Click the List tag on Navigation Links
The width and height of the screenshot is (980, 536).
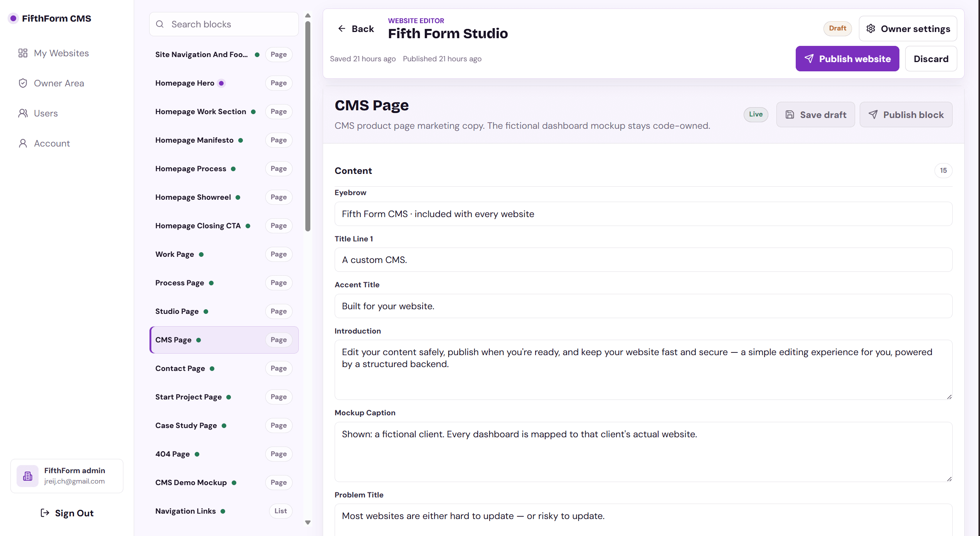281,511
